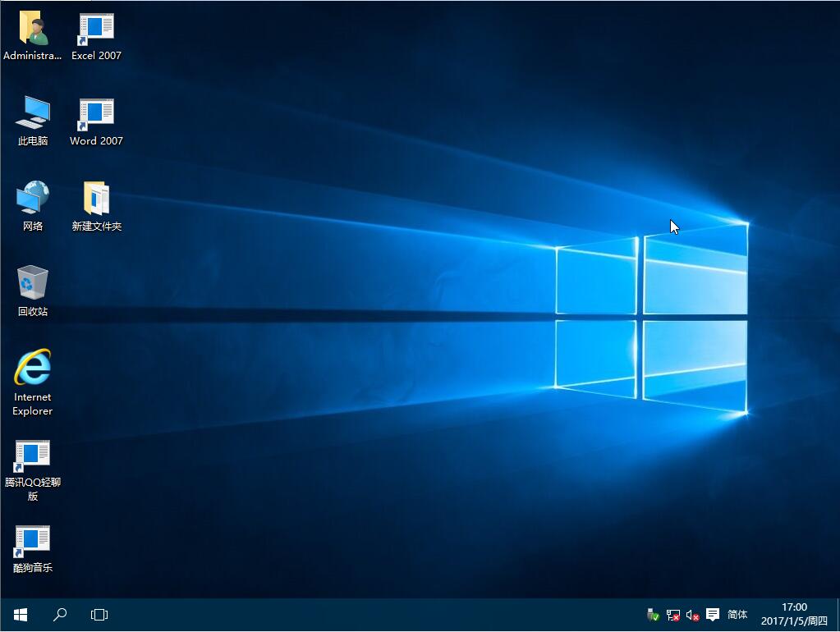Viewport: 840px width, 632px height.
Task: Select the 腾讯QQ轻聊版 shortcut icon
Action: pos(33,471)
